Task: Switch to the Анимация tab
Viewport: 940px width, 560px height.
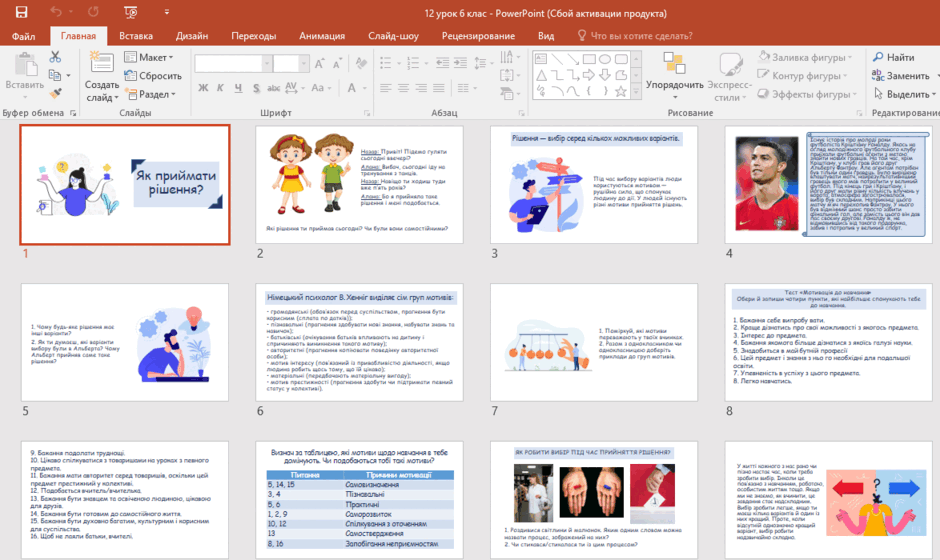Action: click(x=322, y=36)
